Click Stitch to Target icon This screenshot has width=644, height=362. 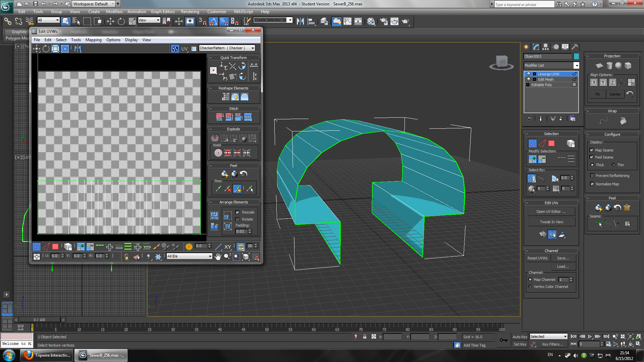pyautogui.click(x=219, y=117)
